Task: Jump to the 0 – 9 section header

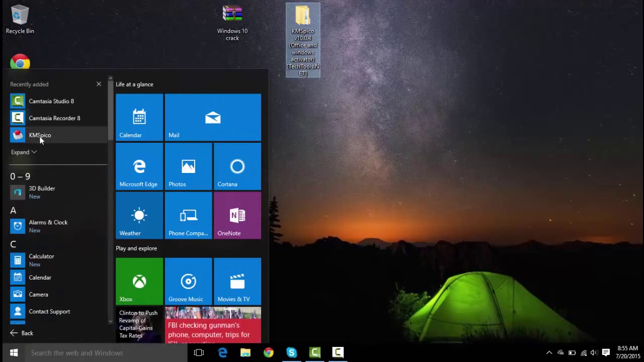Action: [20, 176]
